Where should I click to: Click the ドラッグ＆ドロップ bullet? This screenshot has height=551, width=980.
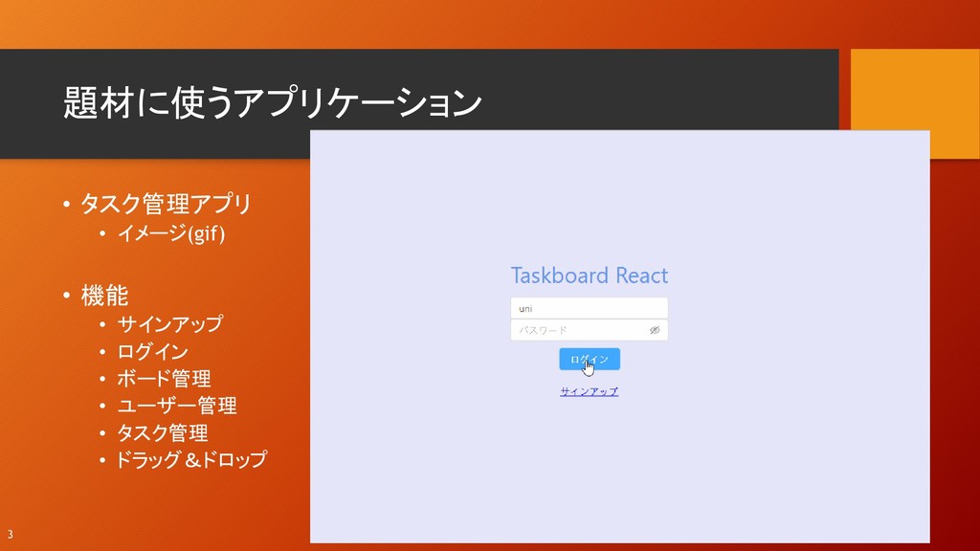[x=191, y=460]
